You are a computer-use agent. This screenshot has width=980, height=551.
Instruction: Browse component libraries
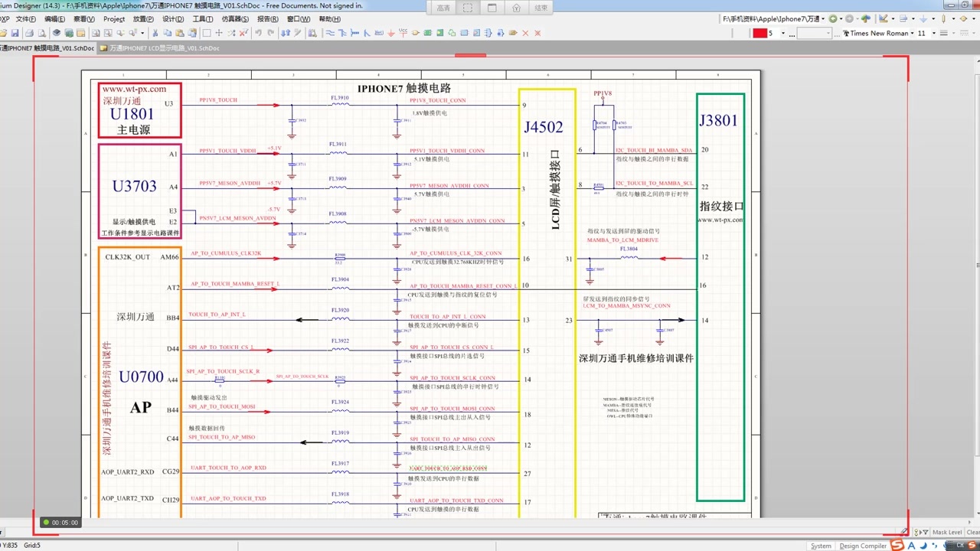point(312,33)
